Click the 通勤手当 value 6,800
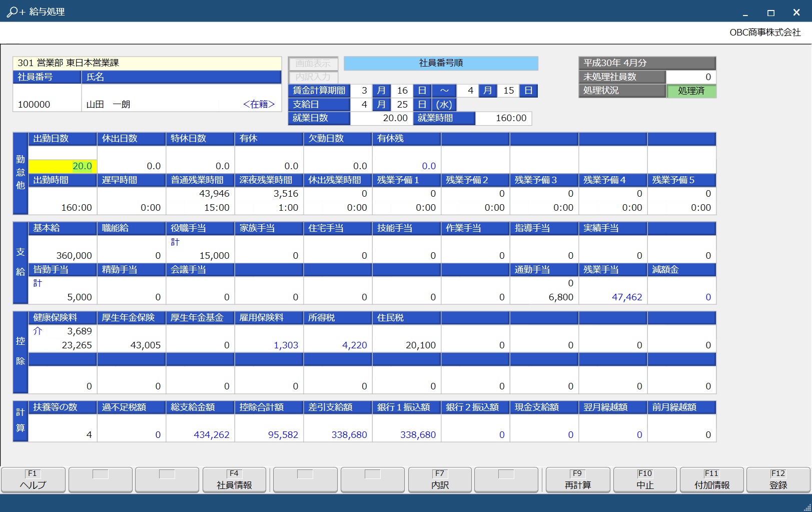This screenshot has width=812, height=512. [x=544, y=297]
